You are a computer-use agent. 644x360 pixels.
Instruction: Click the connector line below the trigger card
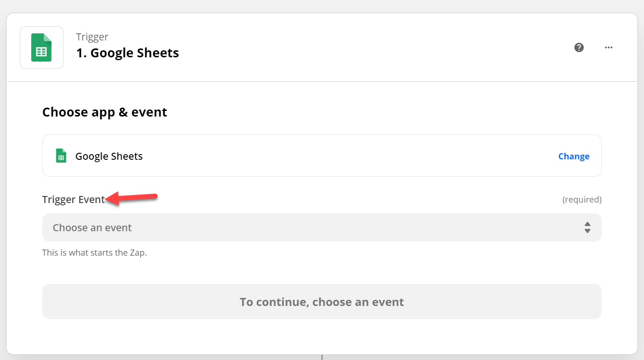322,357
